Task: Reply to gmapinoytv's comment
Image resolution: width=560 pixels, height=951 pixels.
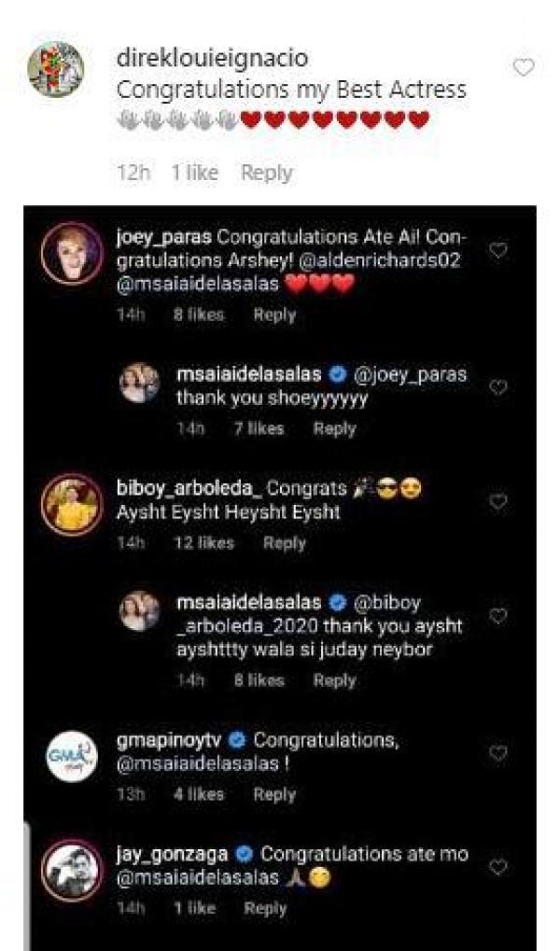Action: coord(274,795)
